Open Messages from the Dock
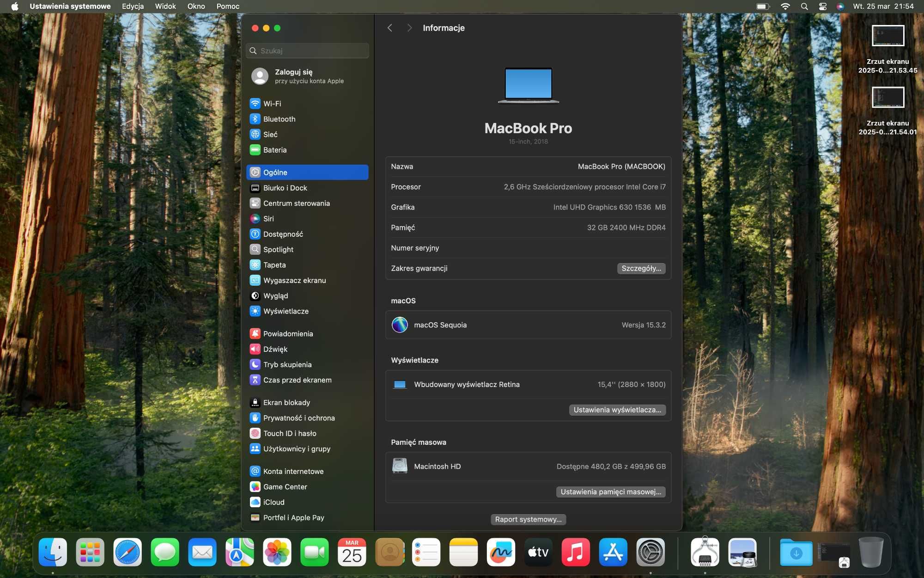924x578 pixels. (165, 552)
